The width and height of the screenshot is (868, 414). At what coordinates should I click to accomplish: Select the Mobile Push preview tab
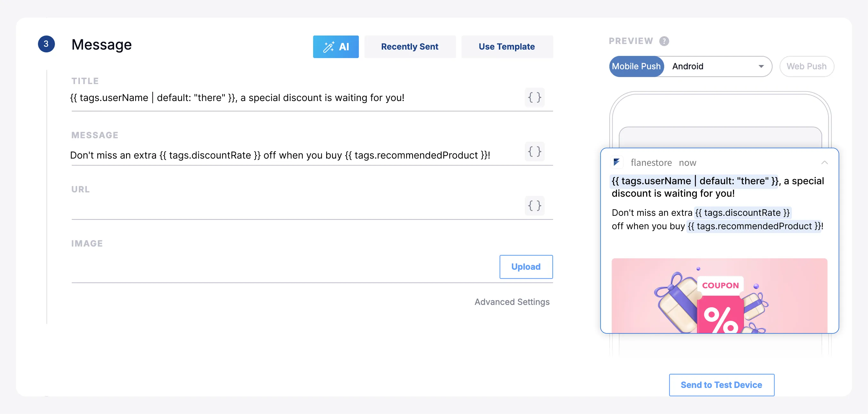tap(636, 66)
